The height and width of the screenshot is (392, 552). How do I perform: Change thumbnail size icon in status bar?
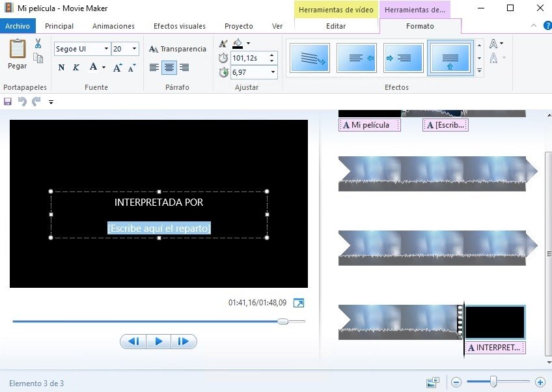pyautogui.click(x=433, y=382)
